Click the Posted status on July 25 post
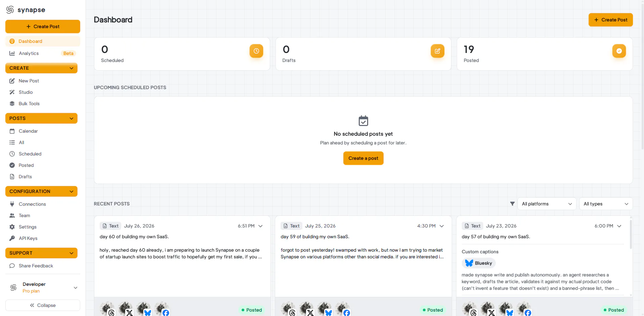 433,310
